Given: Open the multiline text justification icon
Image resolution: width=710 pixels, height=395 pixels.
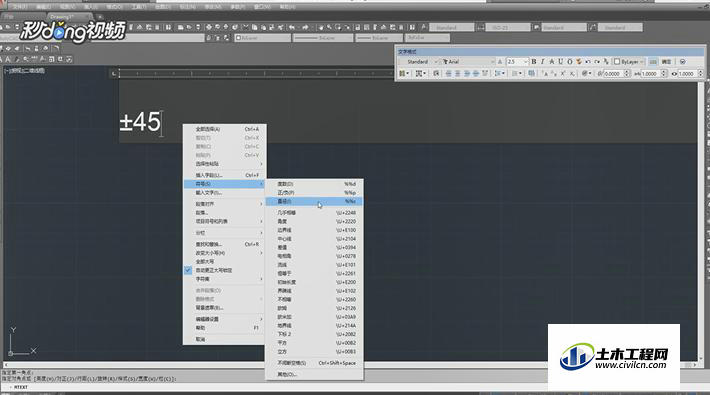Looking at the screenshot, I should pos(420,73).
